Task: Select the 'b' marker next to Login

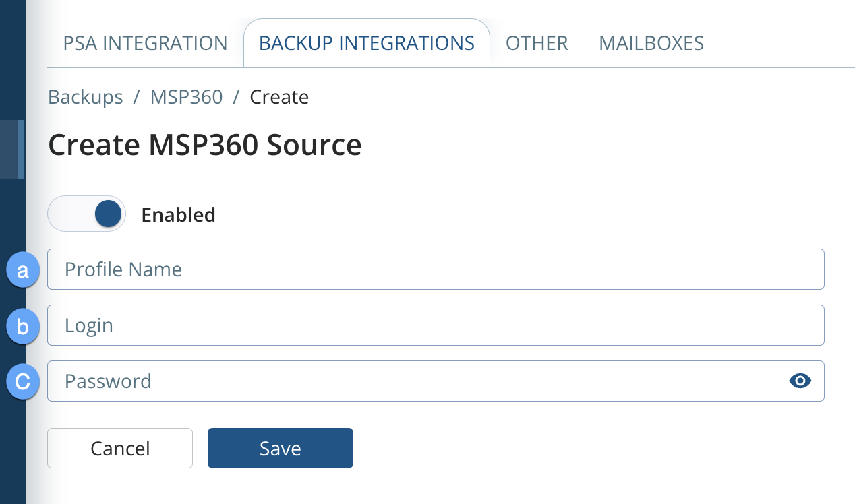Action: tap(22, 326)
